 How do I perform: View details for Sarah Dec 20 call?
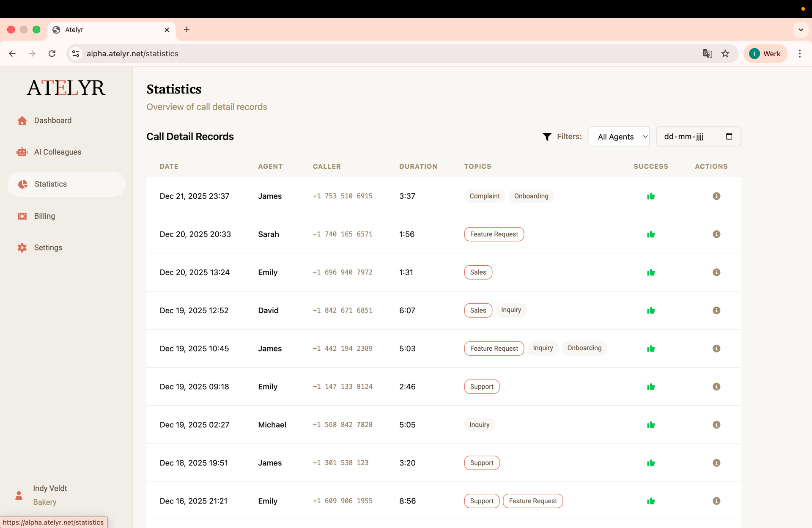coord(716,234)
